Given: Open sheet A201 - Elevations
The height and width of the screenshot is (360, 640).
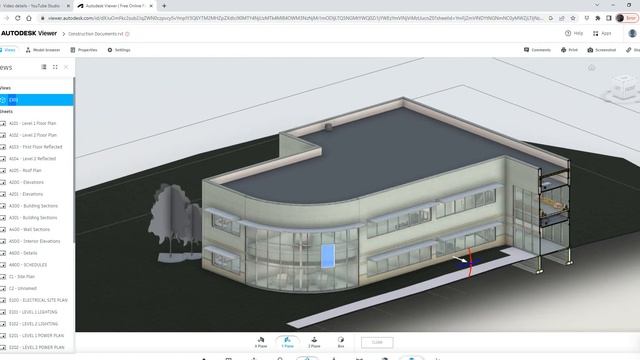Looking at the screenshot, I should (26, 194).
